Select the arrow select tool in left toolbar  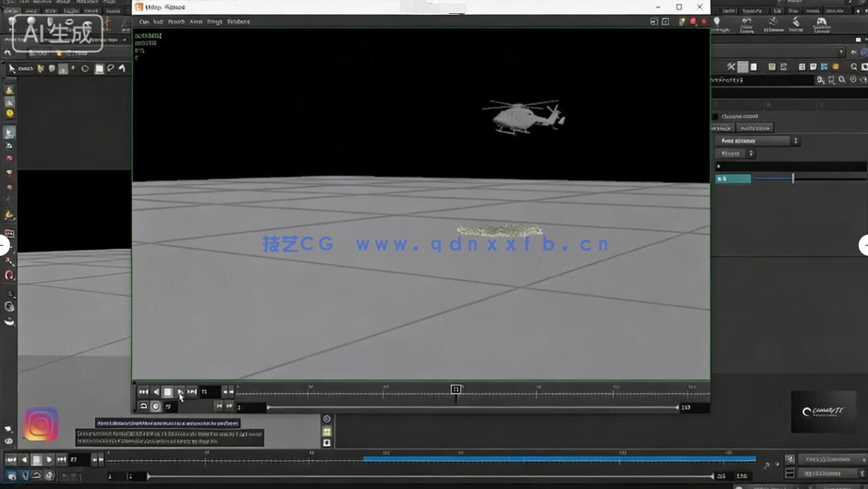click(x=11, y=69)
